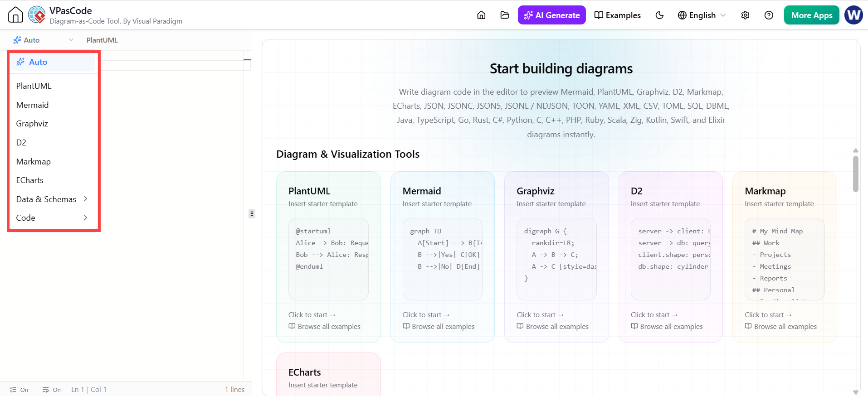Browse all examples for Markmap
The image size is (868, 396).
coord(781,327)
